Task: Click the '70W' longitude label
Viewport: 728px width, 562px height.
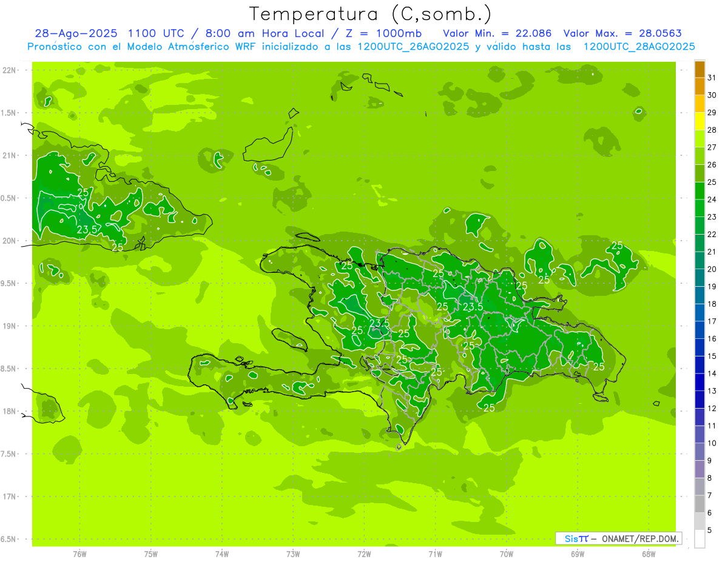Action: (x=507, y=554)
